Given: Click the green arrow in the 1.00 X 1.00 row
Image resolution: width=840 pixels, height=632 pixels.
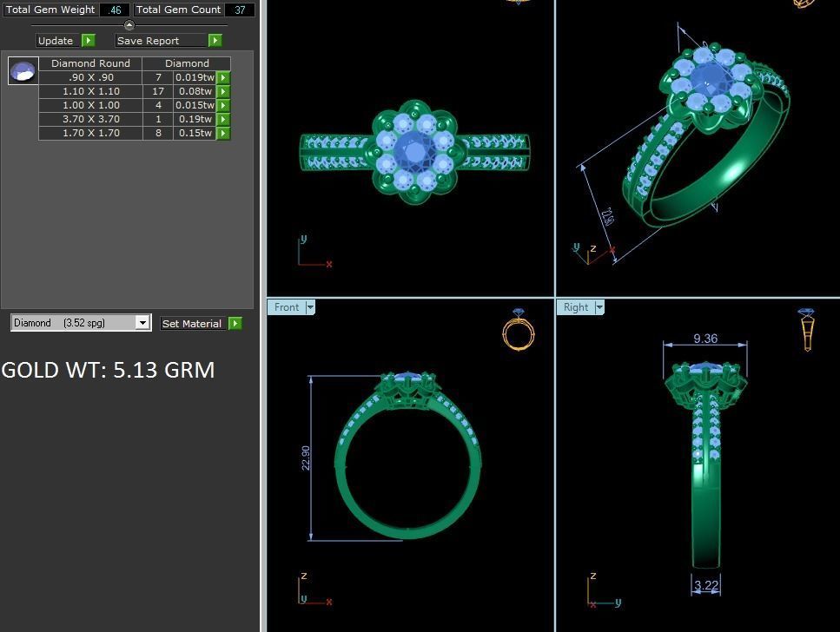Looking at the screenshot, I should pyautogui.click(x=223, y=106).
